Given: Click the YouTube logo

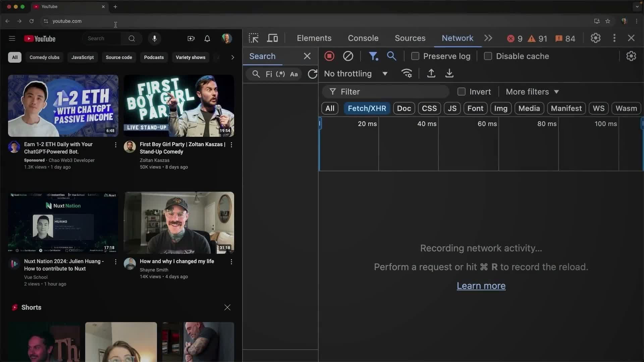Looking at the screenshot, I should pyautogui.click(x=40, y=39).
